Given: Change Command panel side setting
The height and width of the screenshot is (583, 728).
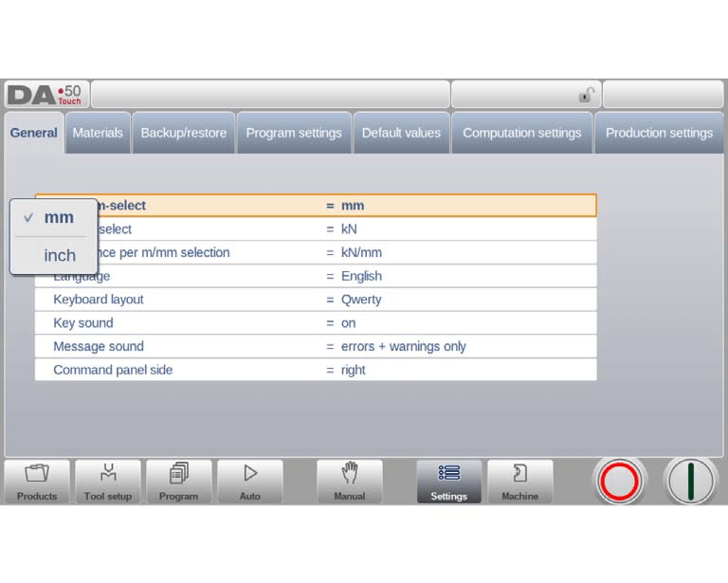Looking at the screenshot, I should tap(316, 370).
